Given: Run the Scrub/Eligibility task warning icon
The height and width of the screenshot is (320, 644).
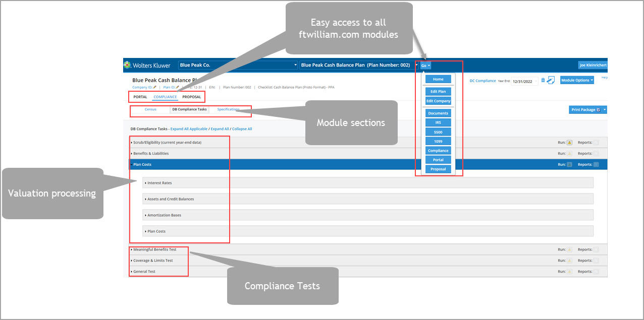Looking at the screenshot, I should (569, 143).
